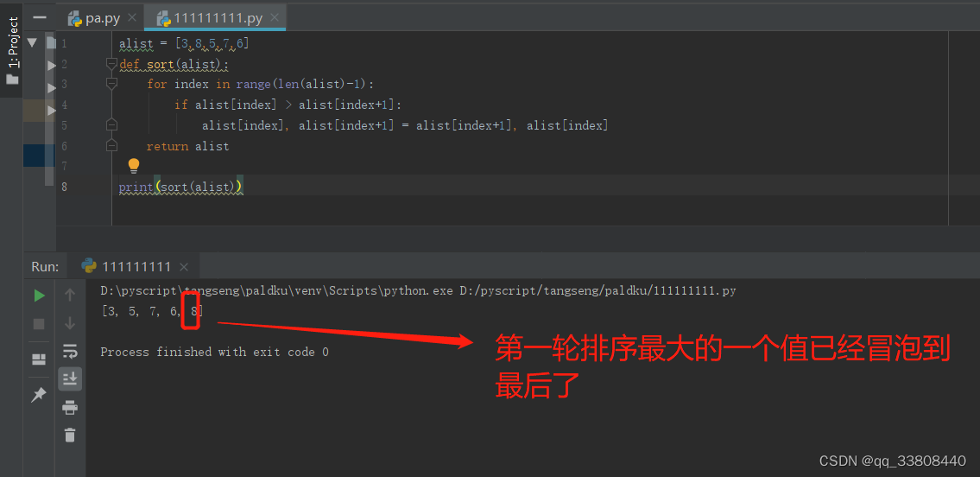Click the Python file icon on the 111111111.py tab
Screen dimensions: 980x477
tap(164, 18)
